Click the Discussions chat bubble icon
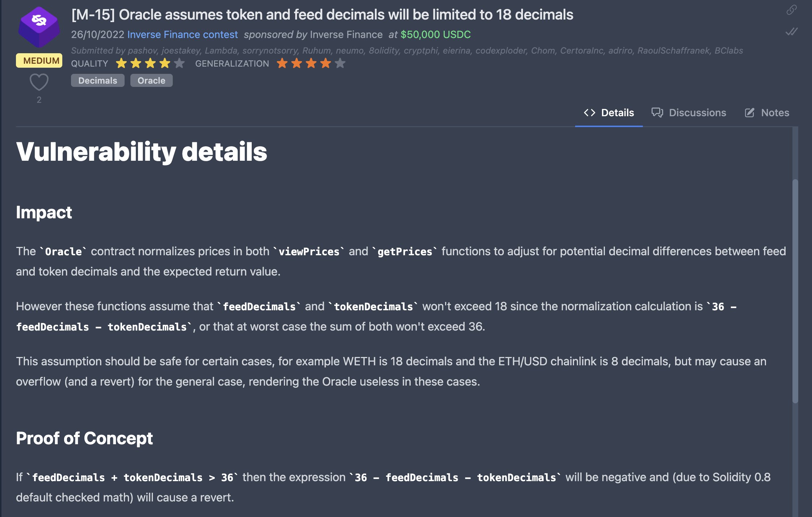 click(x=657, y=113)
